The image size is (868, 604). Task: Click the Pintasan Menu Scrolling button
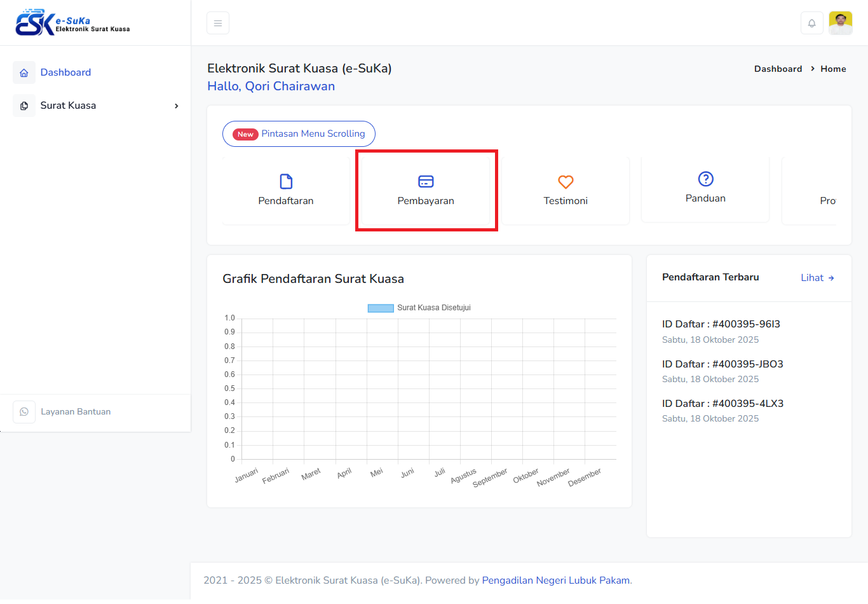click(x=299, y=134)
